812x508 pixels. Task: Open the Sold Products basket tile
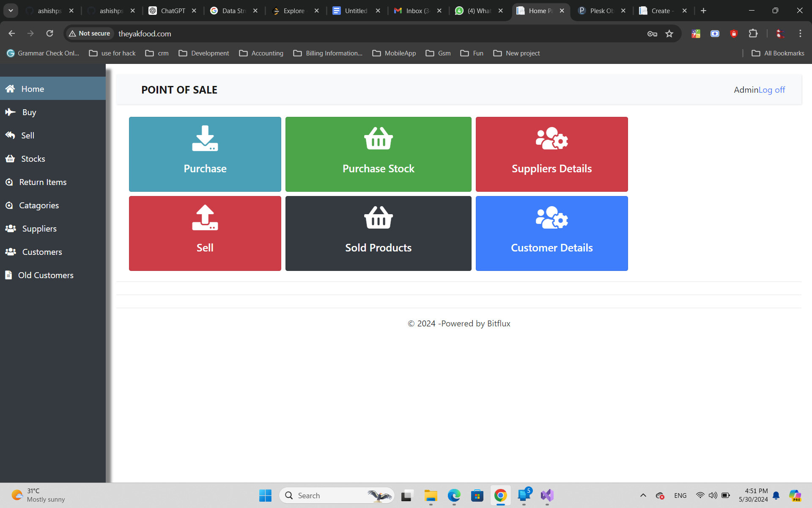click(378, 233)
